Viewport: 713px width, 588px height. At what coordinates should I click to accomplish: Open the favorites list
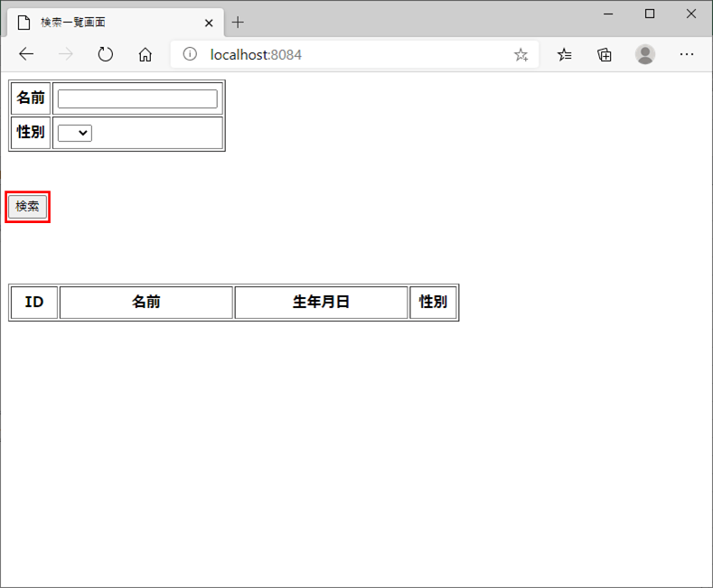click(x=564, y=54)
